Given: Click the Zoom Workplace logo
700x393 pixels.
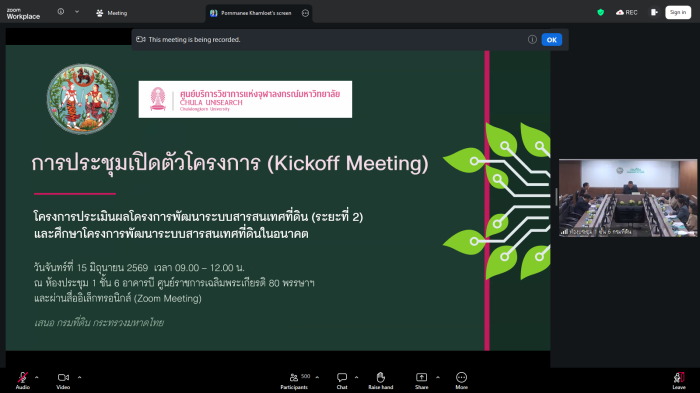Looking at the screenshot, I should 23,13.
